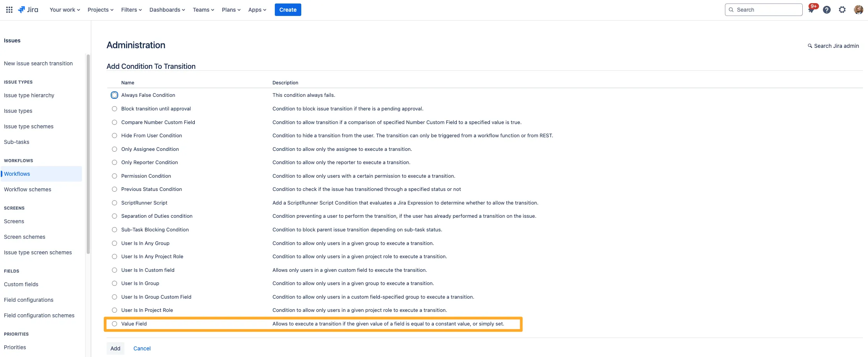The image size is (868, 357).
Task: Select Workflows in the sidebar
Action: coord(41,174)
